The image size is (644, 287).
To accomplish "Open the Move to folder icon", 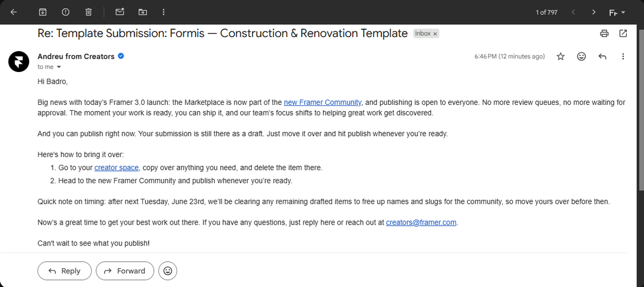I will coord(142,12).
